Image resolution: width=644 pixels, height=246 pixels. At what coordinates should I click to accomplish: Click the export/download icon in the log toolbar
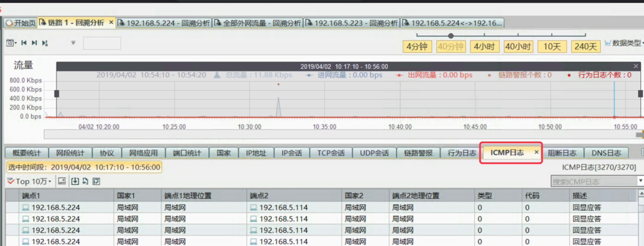tap(75, 181)
